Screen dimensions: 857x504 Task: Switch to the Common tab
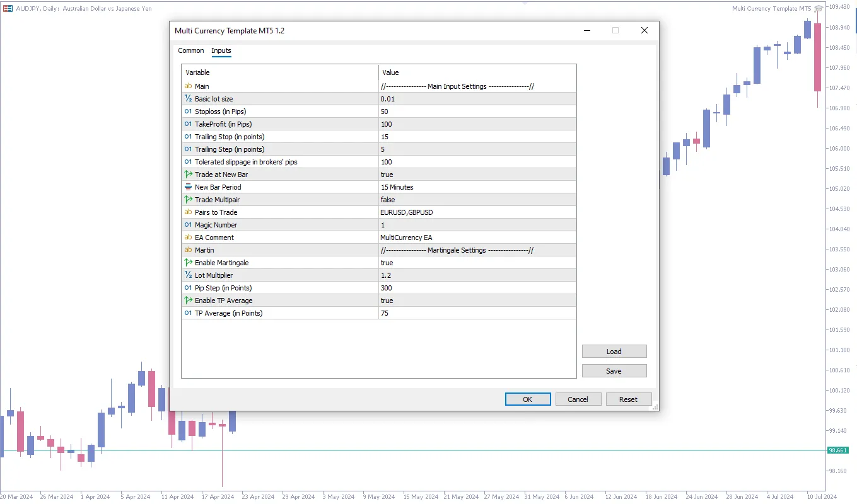point(191,50)
